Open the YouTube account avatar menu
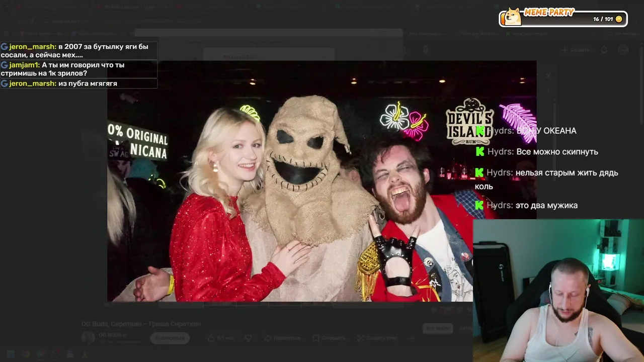Viewport: 644px width, 362px height. pyautogui.click(x=623, y=50)
